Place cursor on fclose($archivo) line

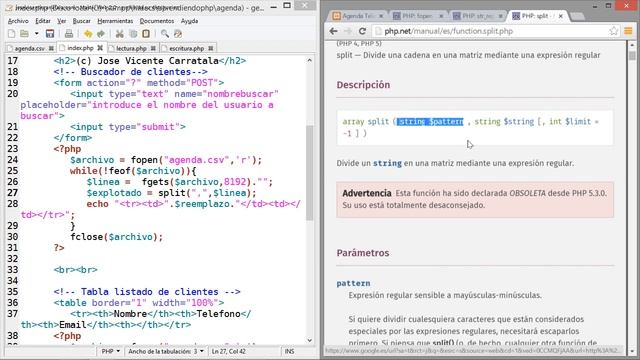[x=116, y=237]
